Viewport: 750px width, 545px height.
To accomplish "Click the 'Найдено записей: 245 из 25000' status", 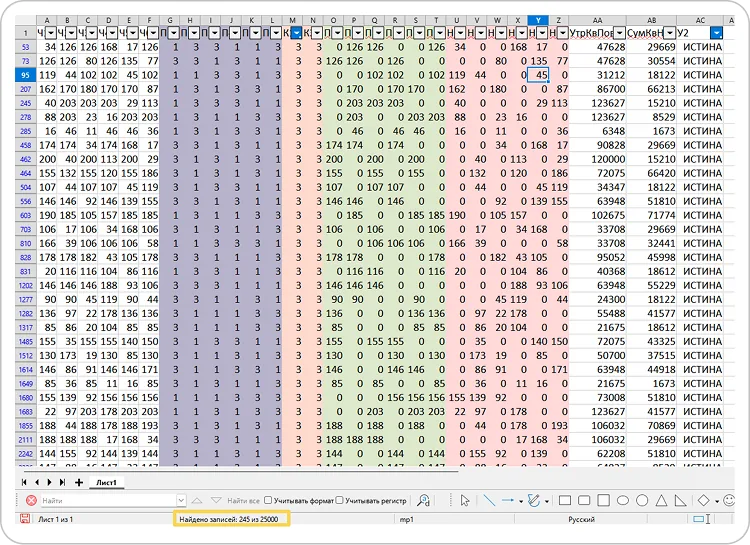I will [229, 519].
